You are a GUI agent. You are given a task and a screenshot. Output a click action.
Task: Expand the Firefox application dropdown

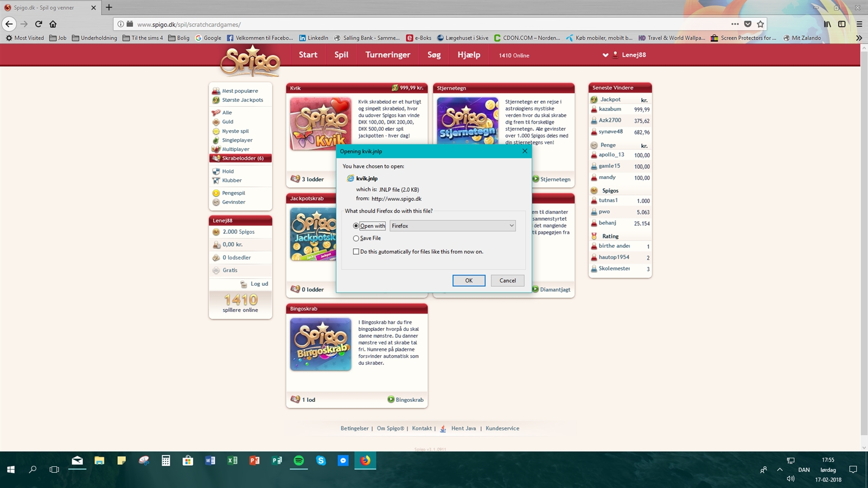(x=452, y=226)
